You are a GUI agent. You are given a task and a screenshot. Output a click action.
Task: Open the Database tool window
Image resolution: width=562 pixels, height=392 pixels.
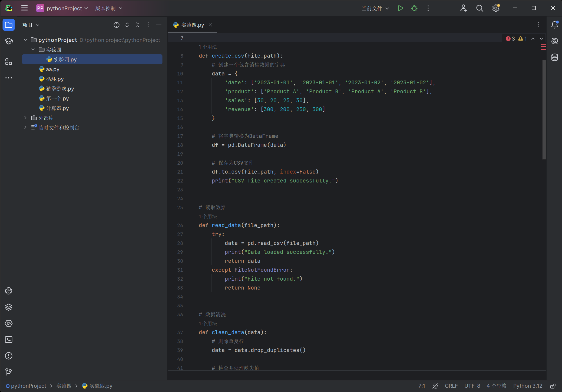[x=555, y=57]
